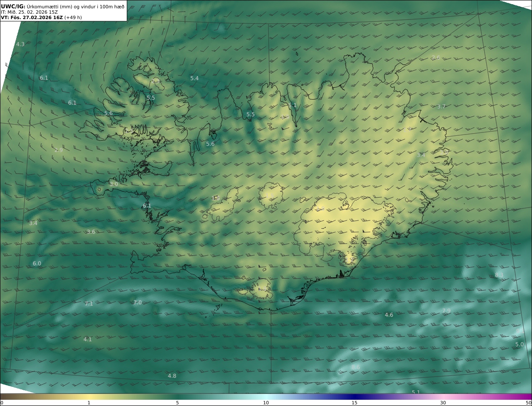Click the colorbar tick label 50
532x406 pixels.
coord(529,403)
